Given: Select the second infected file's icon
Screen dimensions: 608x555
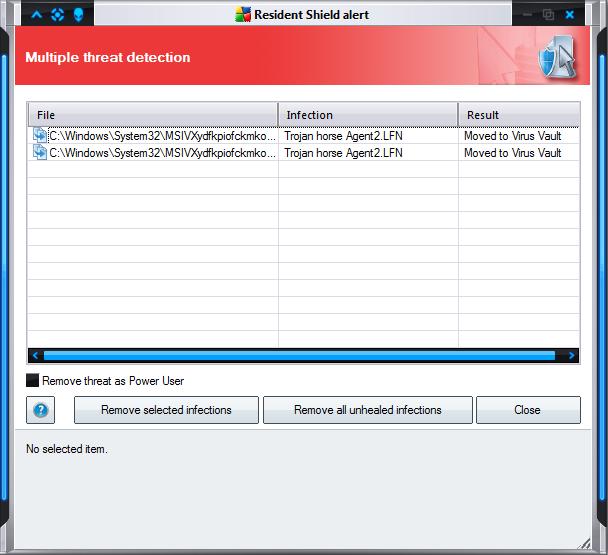Looking at the screenshot, I should pyautogui.click(x=40, y=152).
